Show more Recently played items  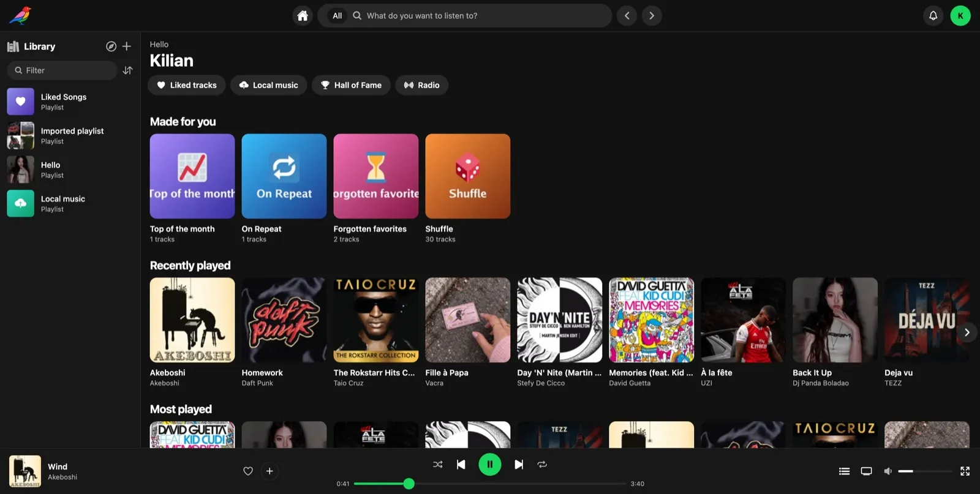(967, 332)
